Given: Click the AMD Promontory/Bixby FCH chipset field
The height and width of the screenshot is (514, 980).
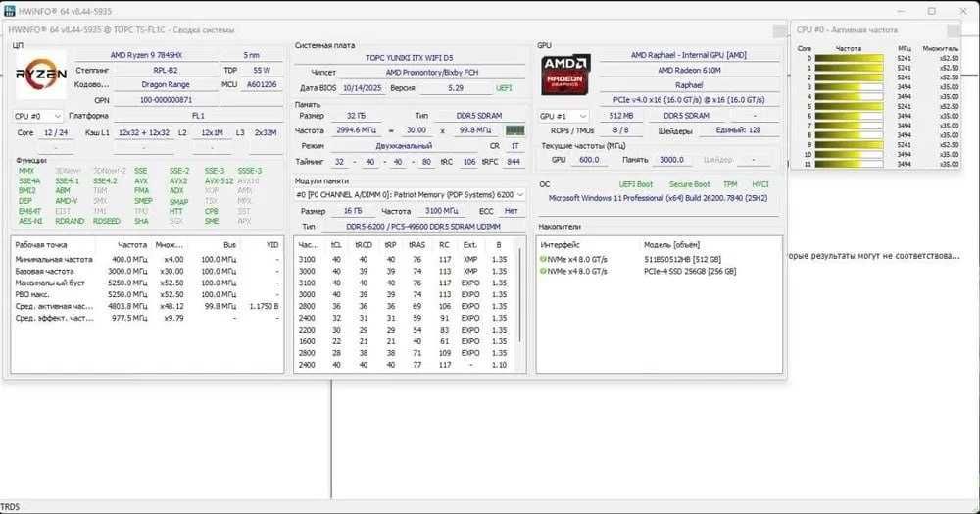Looking at the screenshot, I should point(431,73).
